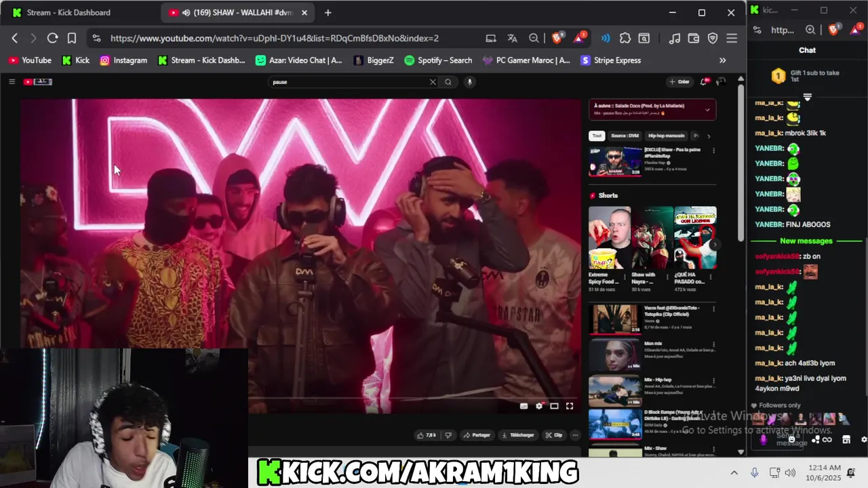Toggle the Windows tray microphone icon
The height and width of the screenshot is (488, 868).
(x=755, y=472)
